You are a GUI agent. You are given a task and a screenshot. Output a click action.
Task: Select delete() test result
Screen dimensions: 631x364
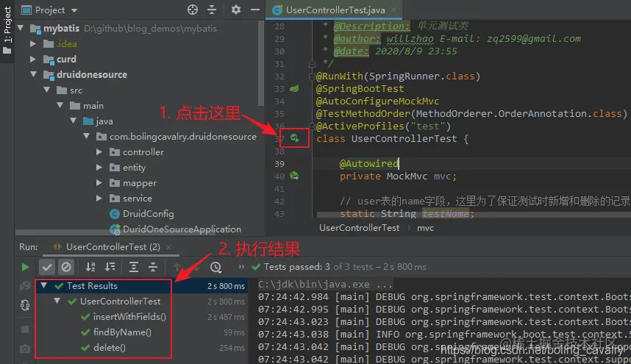click(x=109, y=348)
